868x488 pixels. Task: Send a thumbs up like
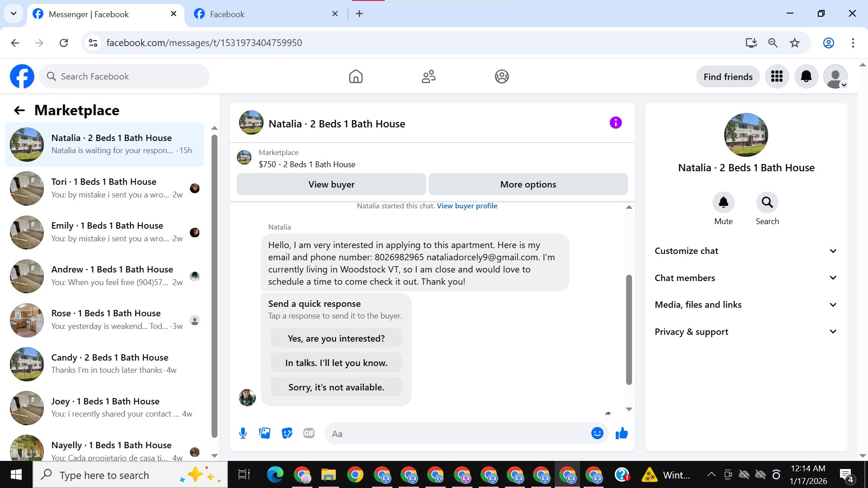(622, 433)
